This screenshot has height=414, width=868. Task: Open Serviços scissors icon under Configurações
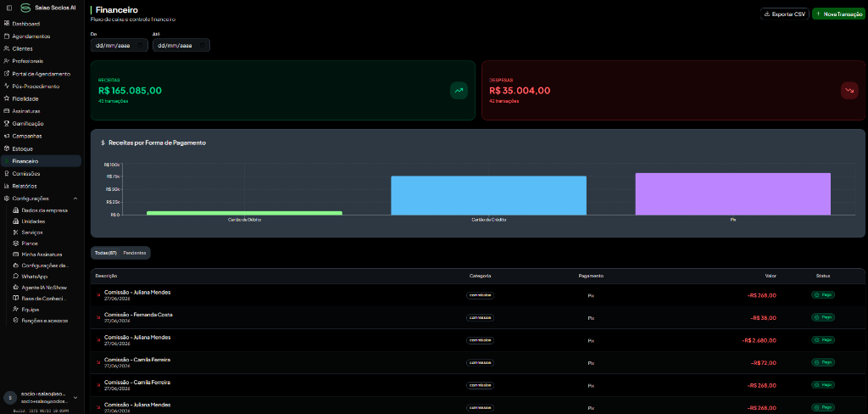16,232
